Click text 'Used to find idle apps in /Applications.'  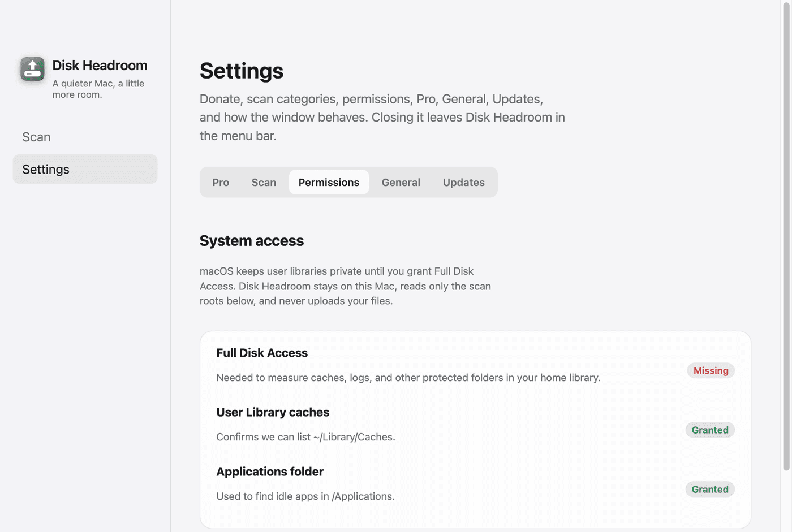pyautogui.click(x=305, y=496)
